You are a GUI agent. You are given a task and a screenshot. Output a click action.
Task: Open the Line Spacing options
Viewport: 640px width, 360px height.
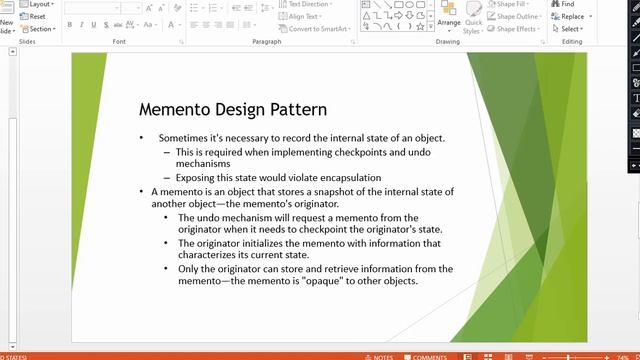click(267, 8)
